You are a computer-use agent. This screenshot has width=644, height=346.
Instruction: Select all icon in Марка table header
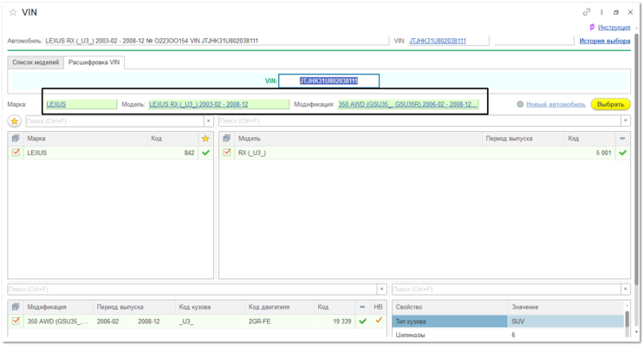click(x=16, y=139)
